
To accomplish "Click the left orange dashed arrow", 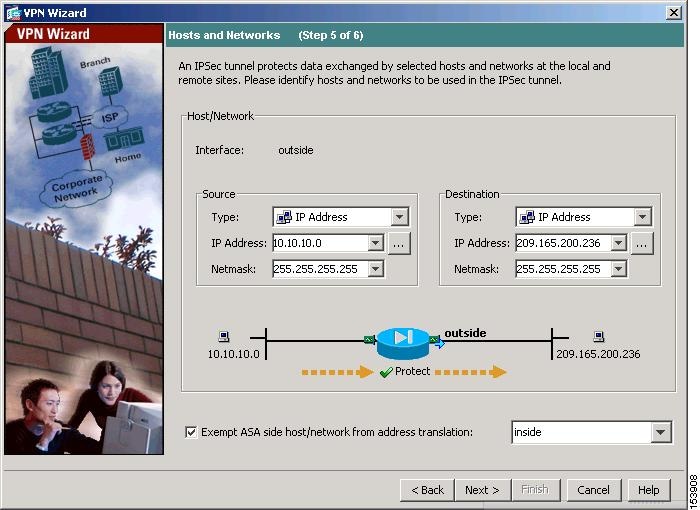I will coord(338,372).
